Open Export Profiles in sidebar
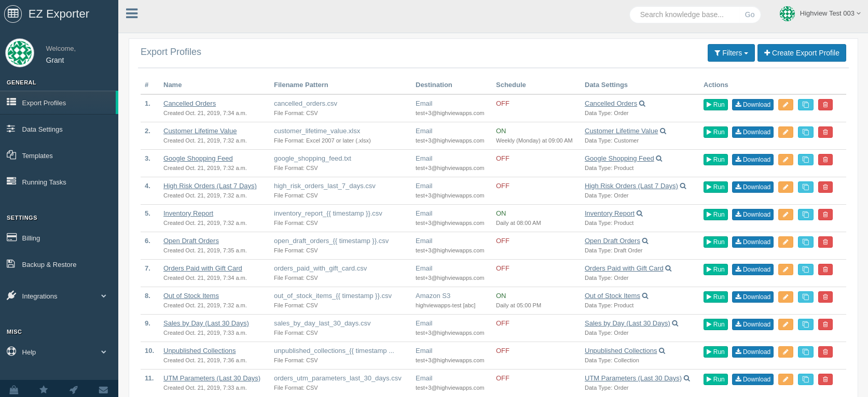The image size is (868, 397). click(59, 103)
